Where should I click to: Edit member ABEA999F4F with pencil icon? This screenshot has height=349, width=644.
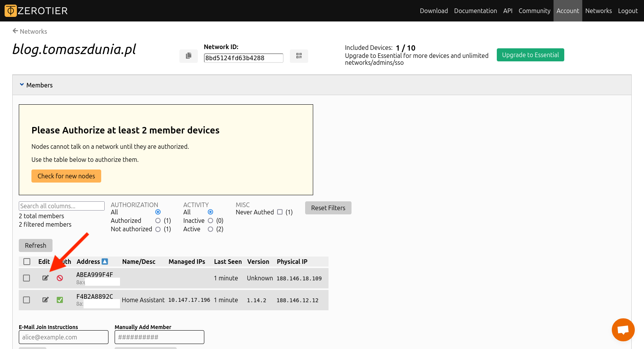tap(45, 278)
